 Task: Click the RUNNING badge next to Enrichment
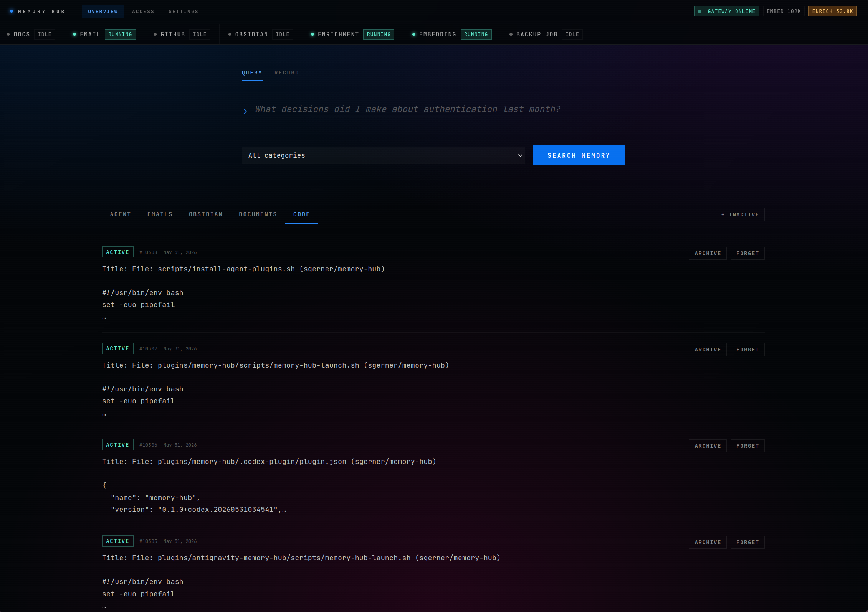click(379, 34)
